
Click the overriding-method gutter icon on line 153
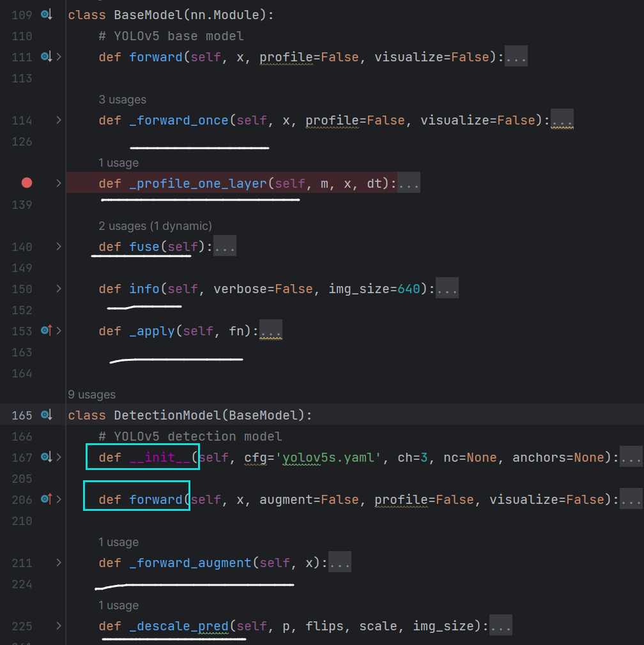pyautogui.click(x=47, y=331)
